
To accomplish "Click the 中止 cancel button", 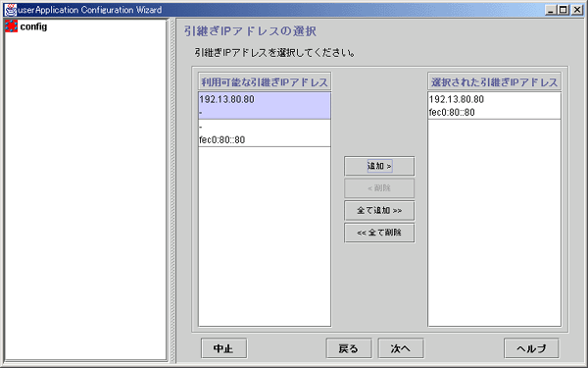I will 223,348.
